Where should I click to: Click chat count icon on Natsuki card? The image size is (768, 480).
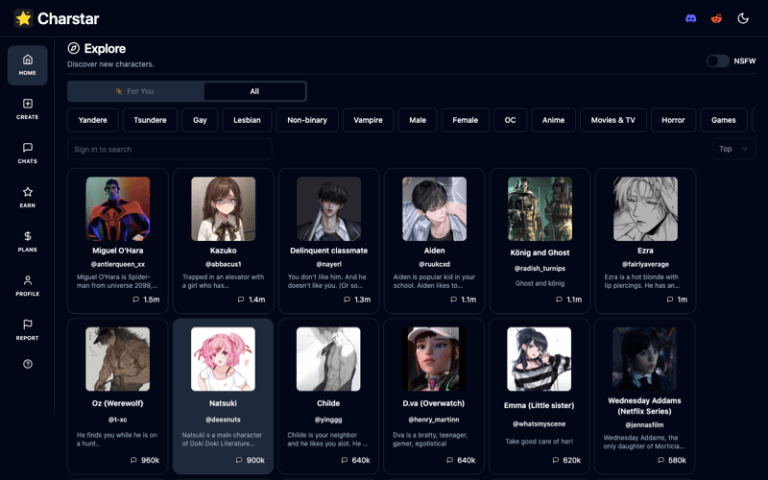(x=239, y=460)
